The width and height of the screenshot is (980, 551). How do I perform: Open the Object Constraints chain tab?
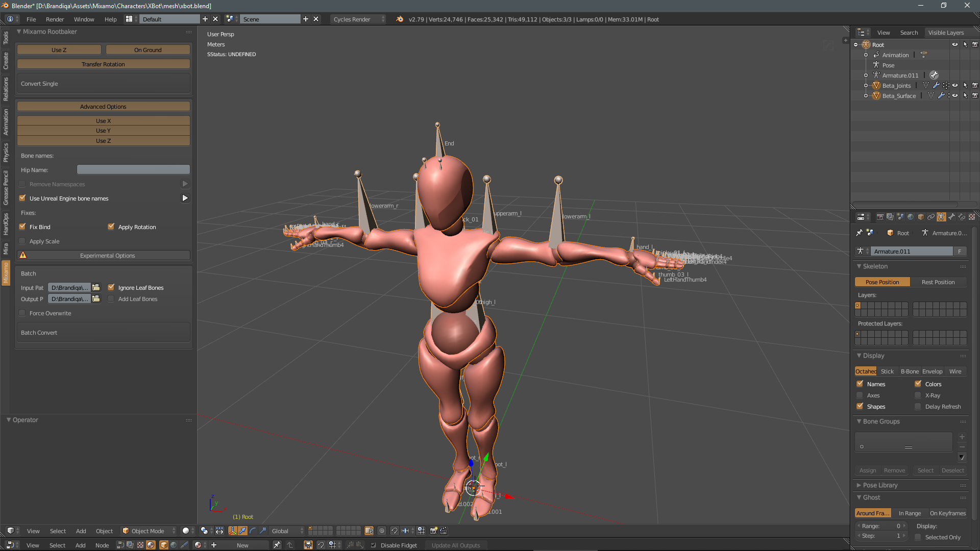pos(931,217)
